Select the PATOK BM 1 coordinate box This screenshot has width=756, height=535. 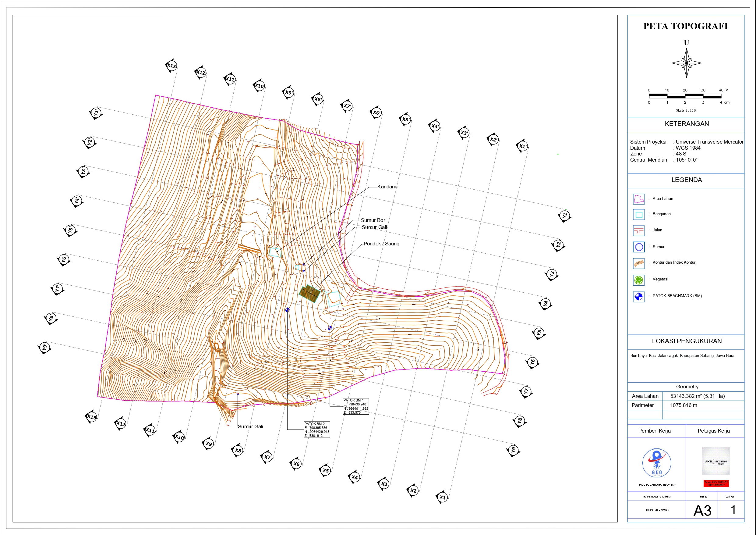(x=355, y=406)
